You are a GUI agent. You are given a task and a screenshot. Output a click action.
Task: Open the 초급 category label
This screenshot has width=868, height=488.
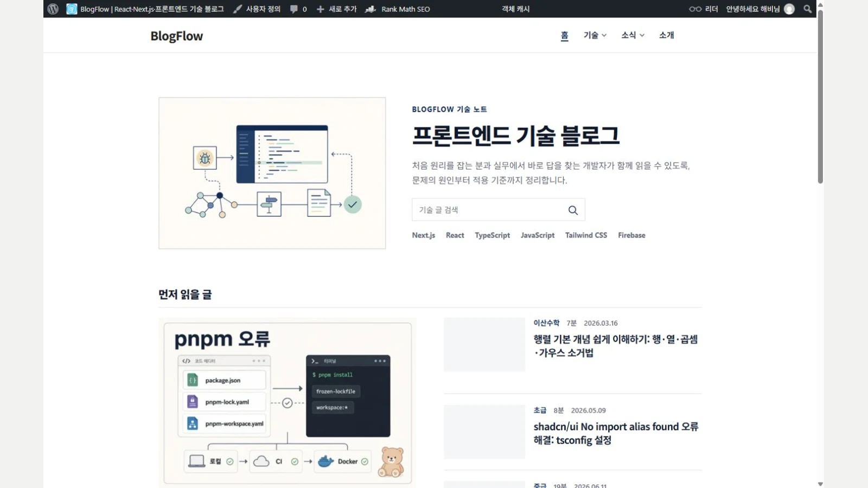coord(540,410)
